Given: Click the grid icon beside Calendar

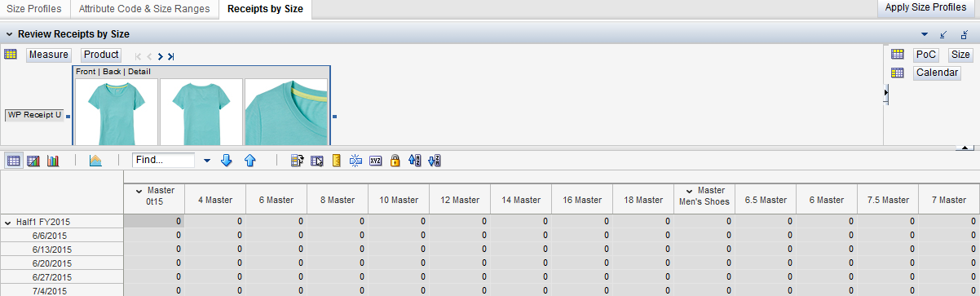Looking at the screenshot, I should tap(898, 73).
